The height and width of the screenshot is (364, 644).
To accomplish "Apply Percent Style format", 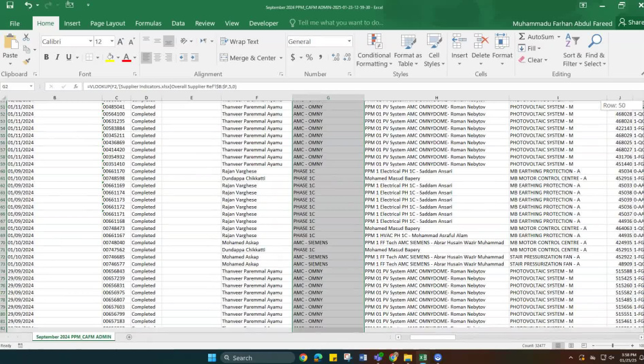I will 309,57.
